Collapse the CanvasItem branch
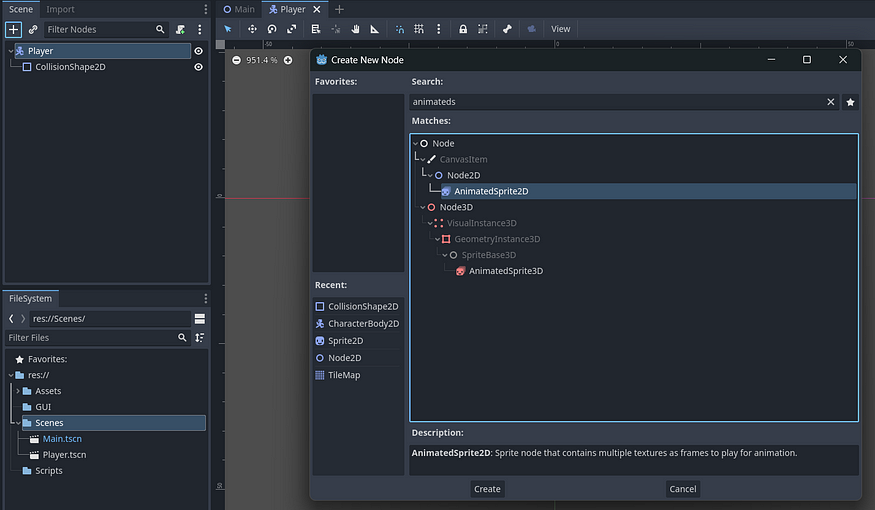 (423, 160)
